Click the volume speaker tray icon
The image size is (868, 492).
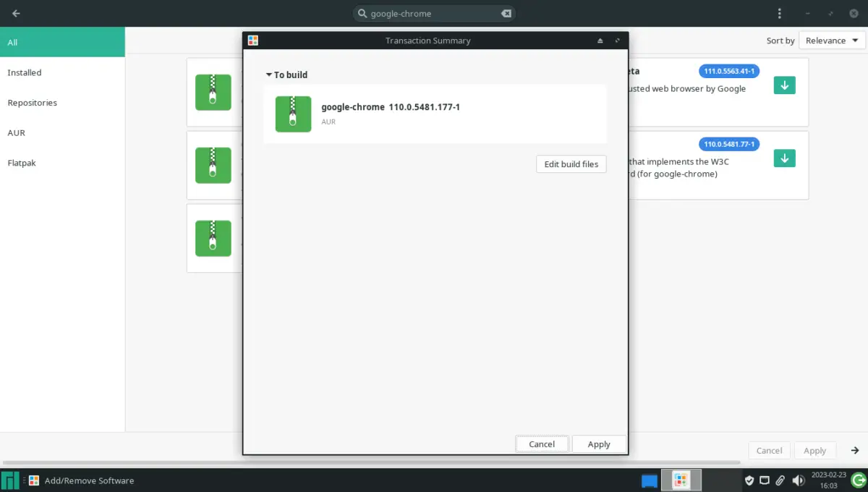799,480
